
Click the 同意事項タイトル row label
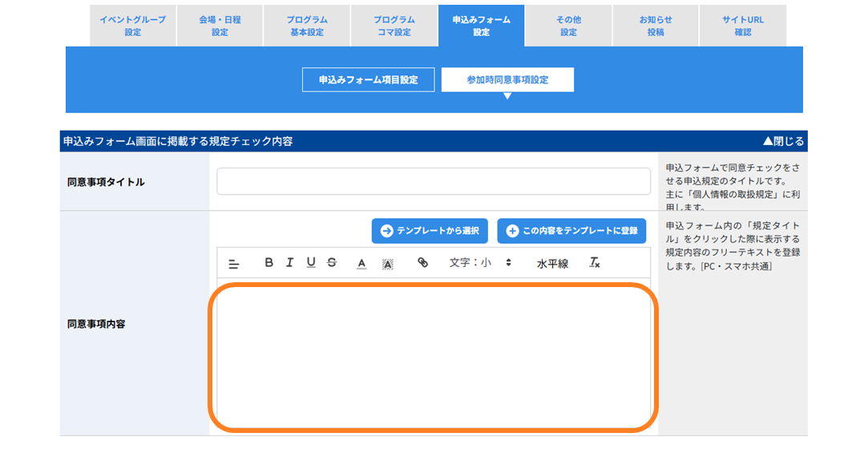(106, 182)
